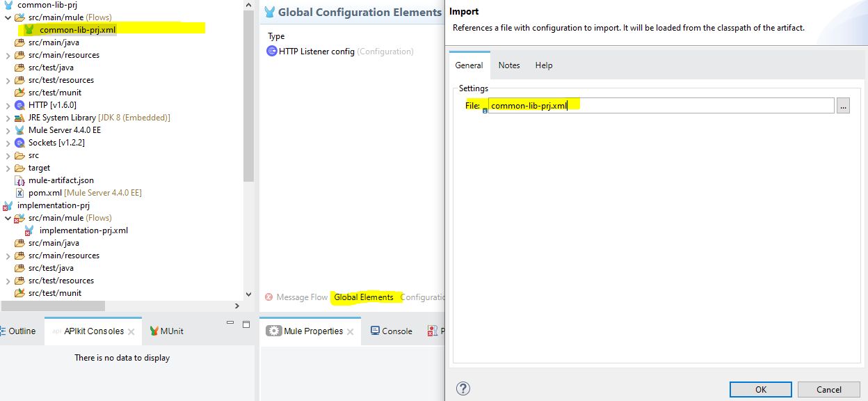
Task: Expand src/test/resources under common-lib-prj
Action: pos(8,80)
